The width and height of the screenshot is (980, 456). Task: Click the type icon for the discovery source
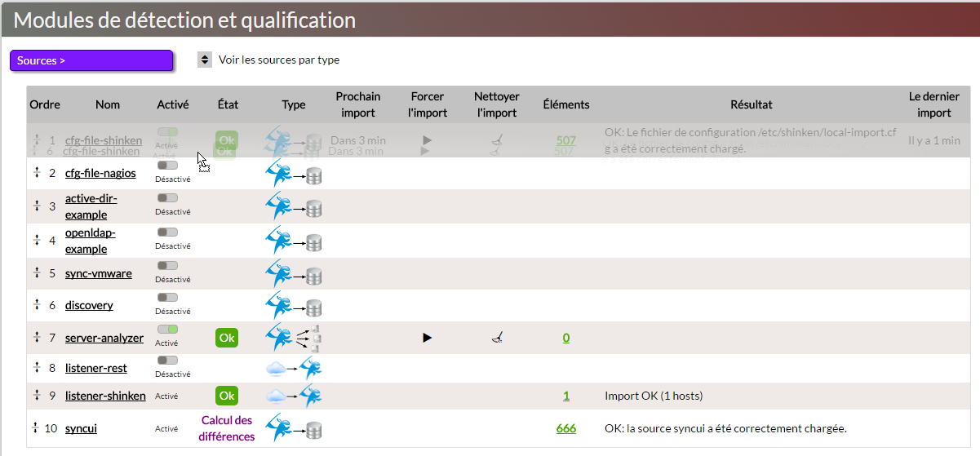coord(294,306)
